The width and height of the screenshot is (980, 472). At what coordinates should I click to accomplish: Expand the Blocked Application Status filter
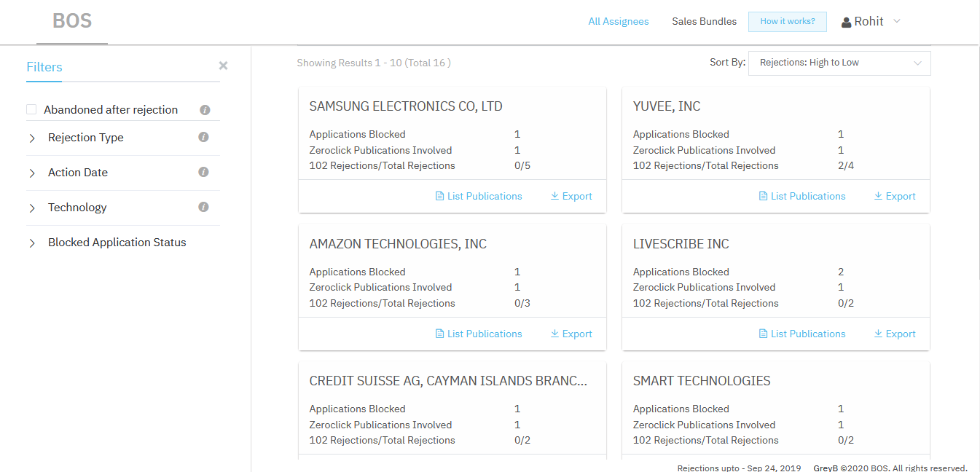[x=32, y=243]
